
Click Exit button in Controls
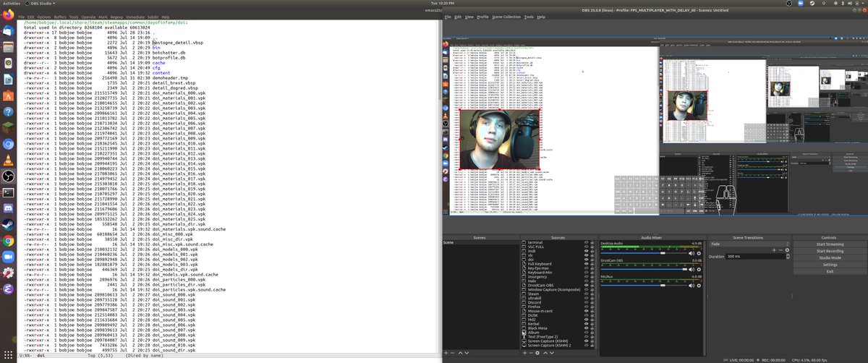(x=830, y=272)
